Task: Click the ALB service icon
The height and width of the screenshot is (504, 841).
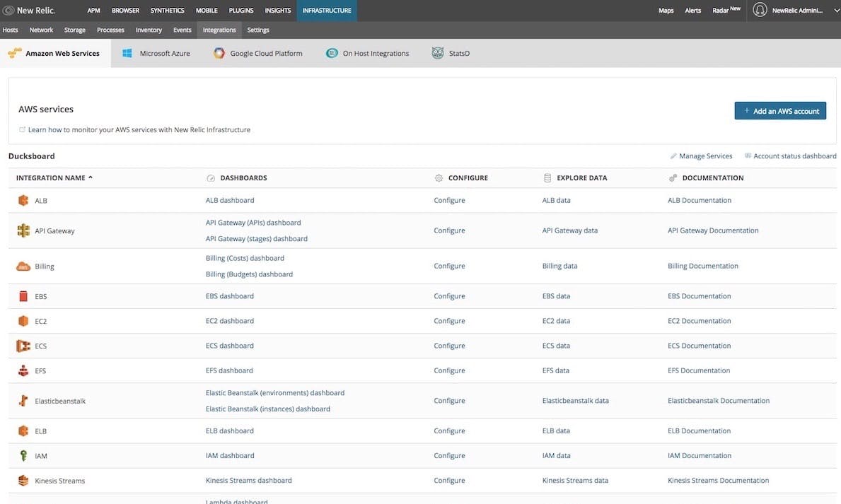Action: point(23,201)
